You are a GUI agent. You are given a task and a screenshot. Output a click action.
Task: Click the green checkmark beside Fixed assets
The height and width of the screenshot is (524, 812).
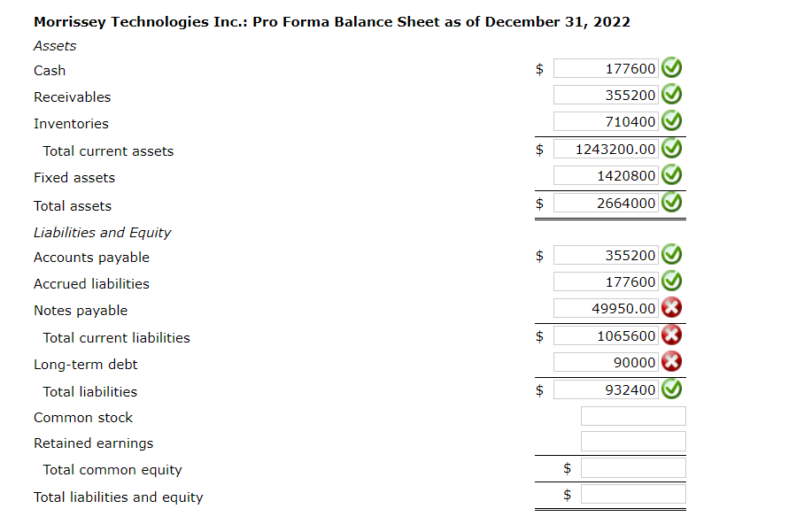point(671,174)
